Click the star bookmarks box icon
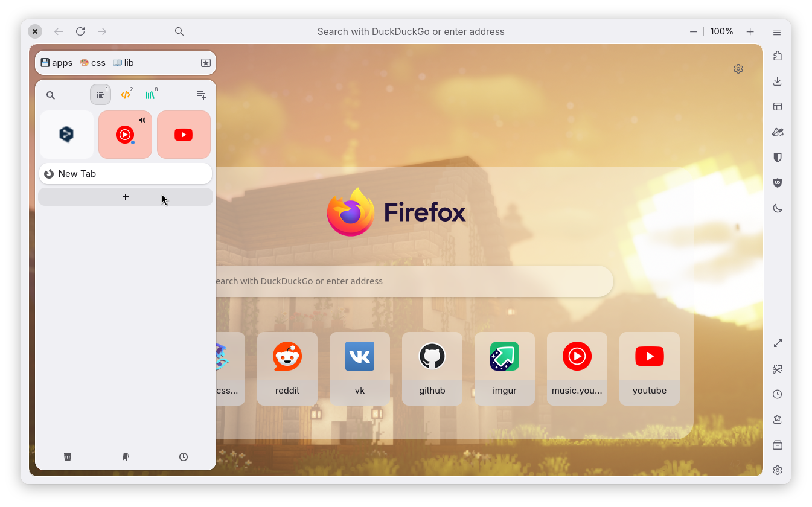 [206, 63]
